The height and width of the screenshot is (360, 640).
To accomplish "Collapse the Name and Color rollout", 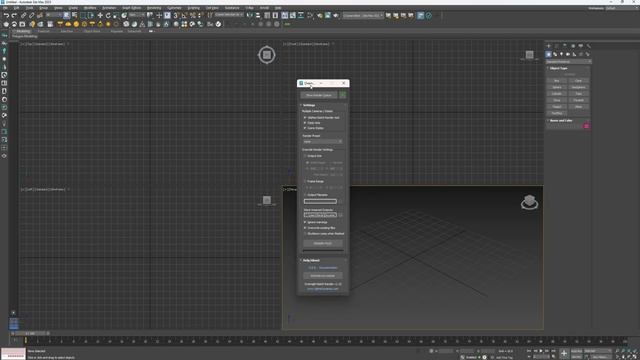I will click(561, 120).
